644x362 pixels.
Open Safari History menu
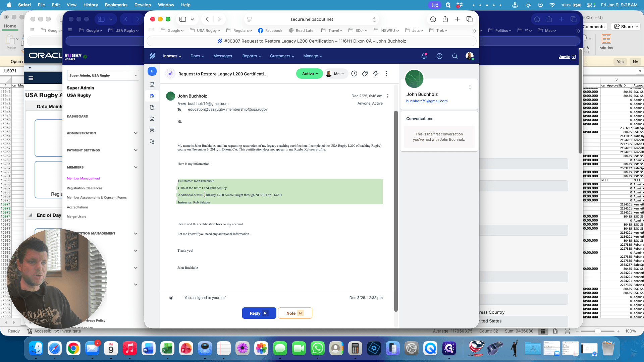pos(91,5)
